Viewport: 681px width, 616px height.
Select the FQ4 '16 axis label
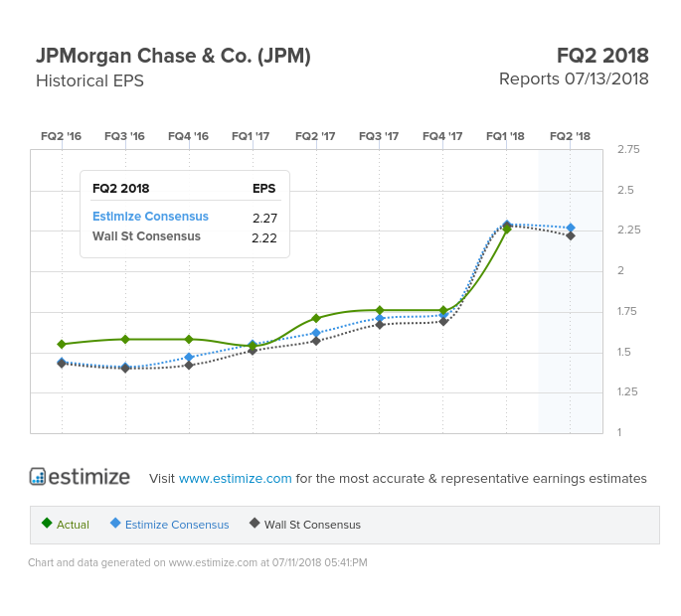(189, 136)
